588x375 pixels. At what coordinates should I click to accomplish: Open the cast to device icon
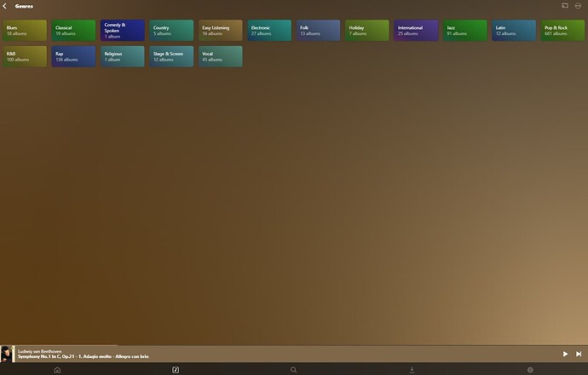tap(565, 6)
